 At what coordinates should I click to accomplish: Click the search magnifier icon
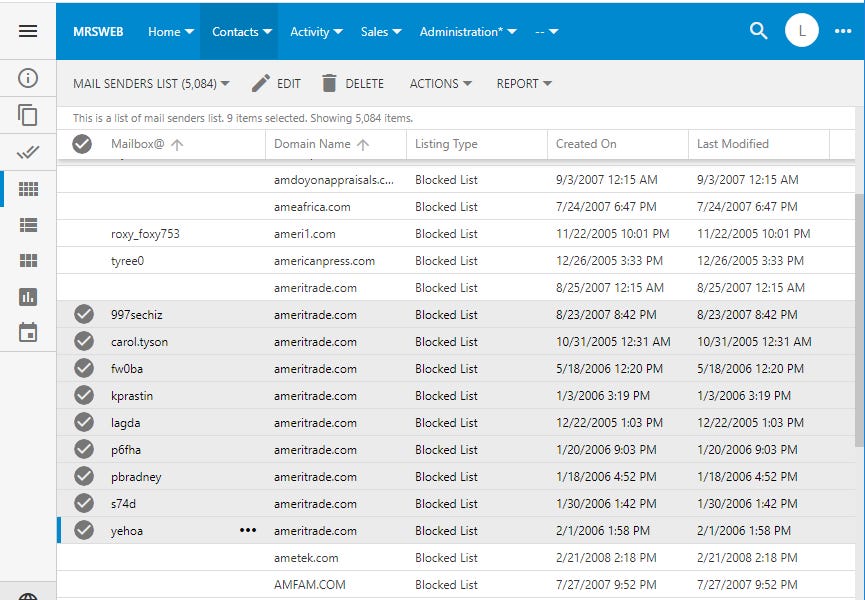click(x=758, y=31)
